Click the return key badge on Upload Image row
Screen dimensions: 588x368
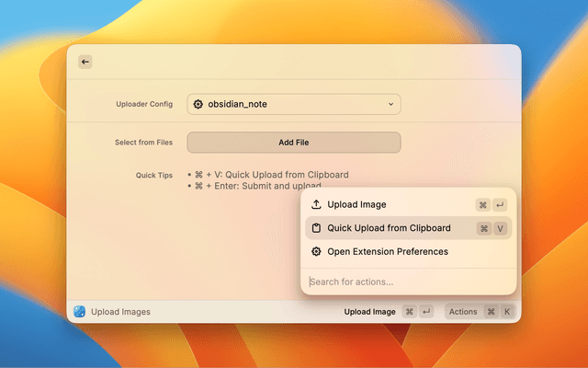pyautogui.click(x=501, y=204)
